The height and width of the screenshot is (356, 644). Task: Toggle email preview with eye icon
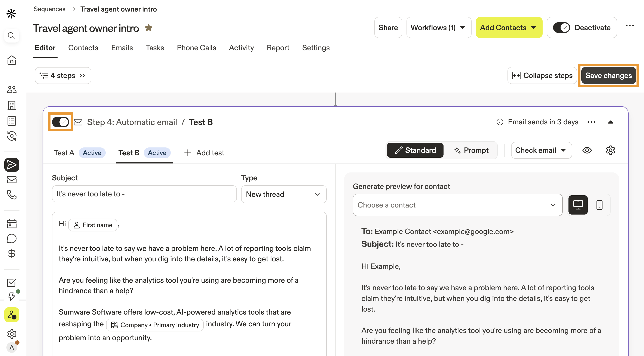[587, 150]
